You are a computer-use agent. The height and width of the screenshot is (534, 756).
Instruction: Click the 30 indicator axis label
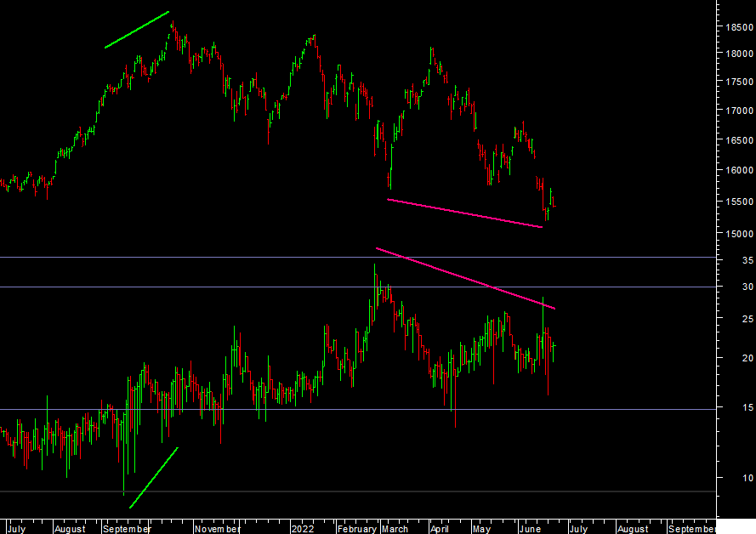click(x=747, y=287)
